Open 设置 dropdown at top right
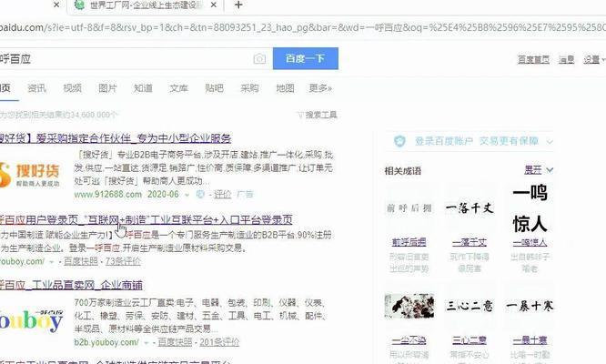 [593, 59]
